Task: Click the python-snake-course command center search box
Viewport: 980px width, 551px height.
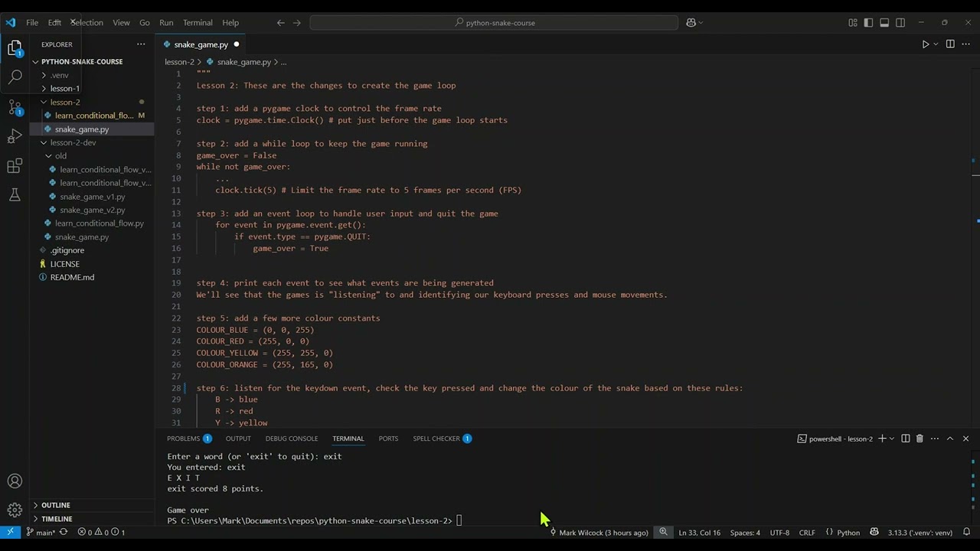Action: pyautogui.click(x=494, y=23)
